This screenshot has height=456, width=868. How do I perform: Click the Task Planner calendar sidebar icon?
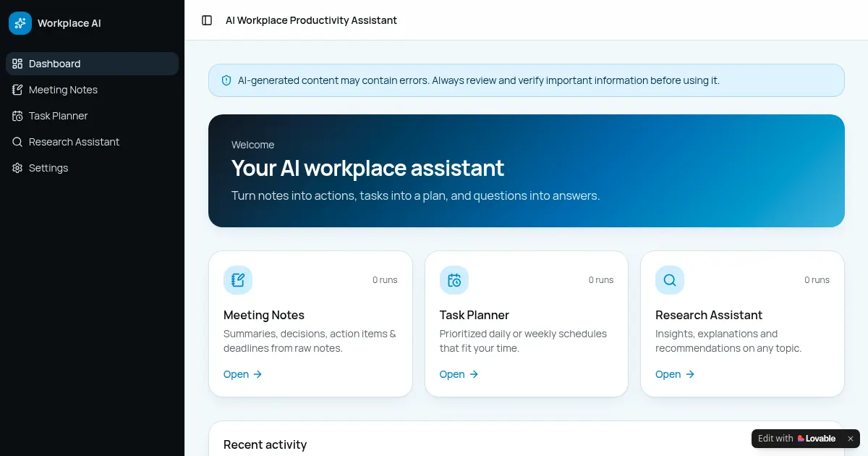pyautogui.click(x=17, y=116)
